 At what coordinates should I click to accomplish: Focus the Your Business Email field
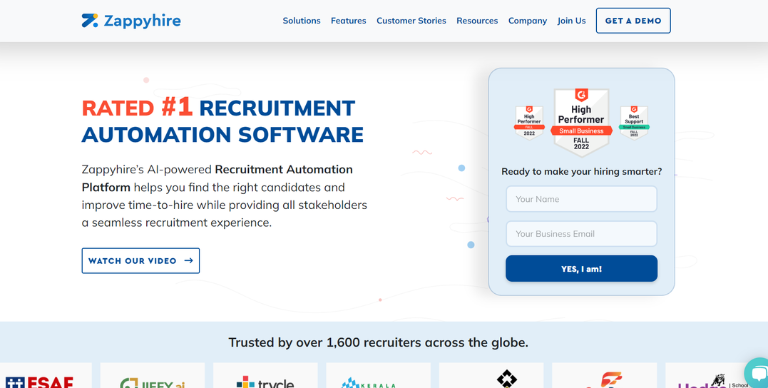[x=581, y=234]
